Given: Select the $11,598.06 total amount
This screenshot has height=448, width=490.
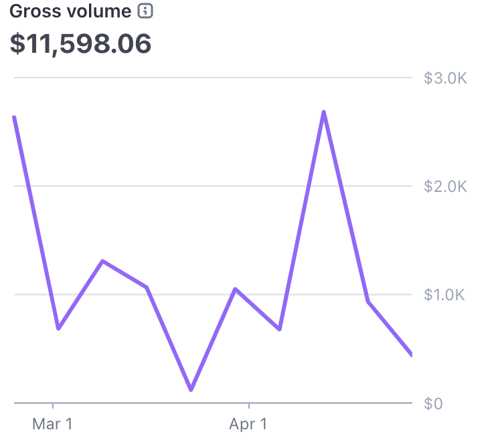Looking at the screenshot, I should tap(80, 43).
